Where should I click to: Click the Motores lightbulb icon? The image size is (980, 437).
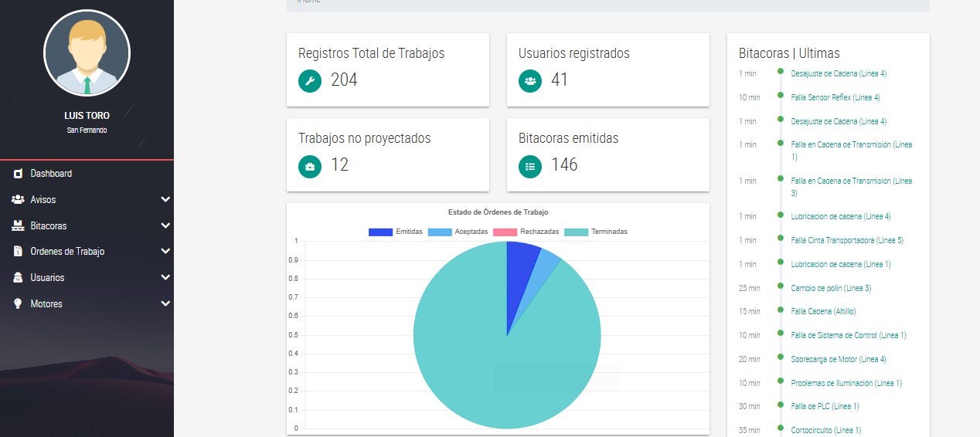coord(18,304)
